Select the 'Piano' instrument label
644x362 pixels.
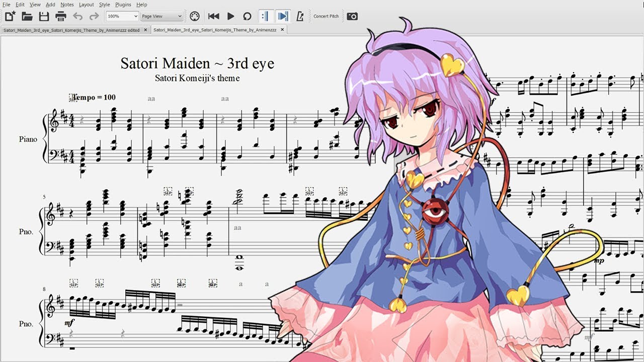pyautogui.click(x=28, y=139)
